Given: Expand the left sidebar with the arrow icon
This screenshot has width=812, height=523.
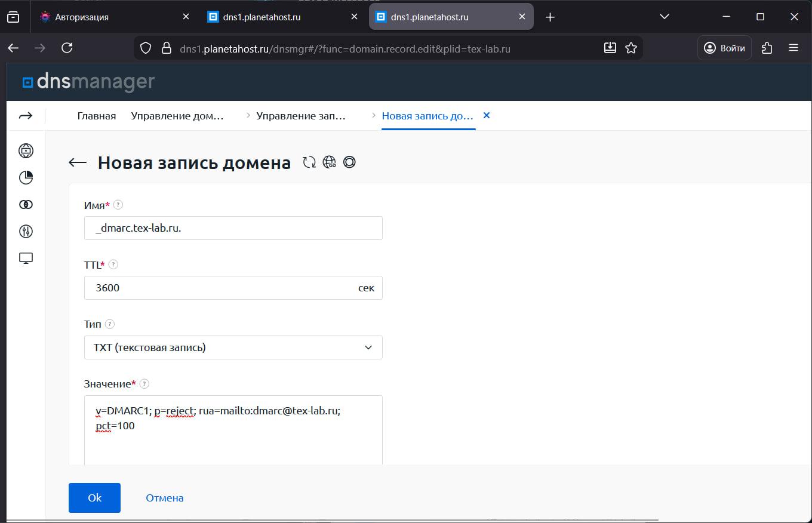Looking at the screenshot, I should (x=25, y=115).
